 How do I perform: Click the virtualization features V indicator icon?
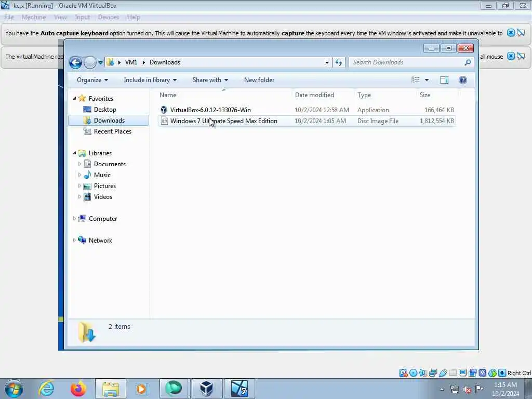click(482, 373)
